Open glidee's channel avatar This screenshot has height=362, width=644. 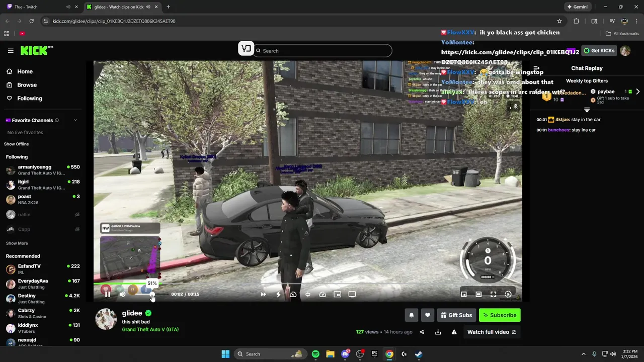pyautogui.click(x=106, y=319)
